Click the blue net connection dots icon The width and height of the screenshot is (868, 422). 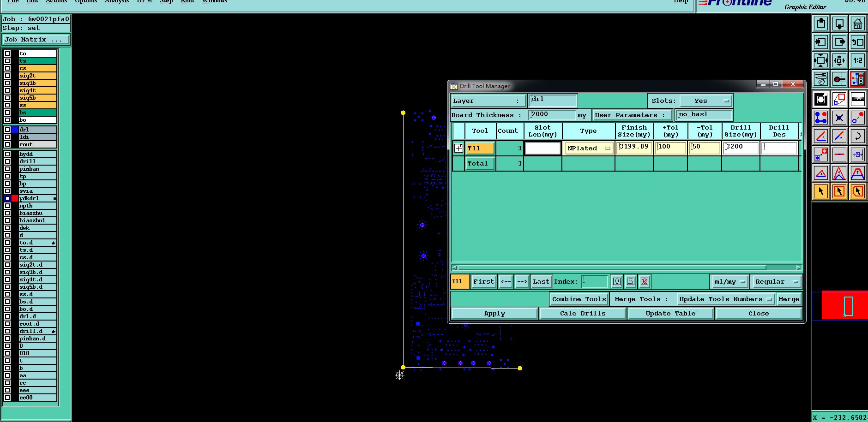[820, 118]
